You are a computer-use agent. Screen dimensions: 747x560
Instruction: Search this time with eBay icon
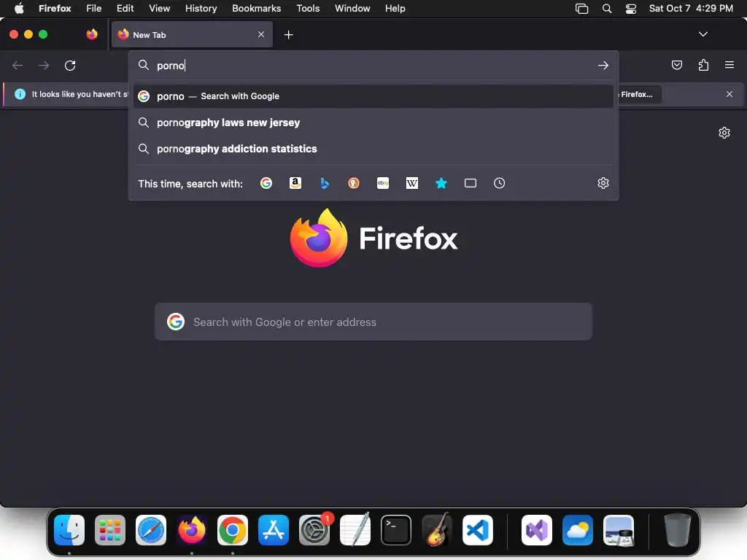(383, 183)
